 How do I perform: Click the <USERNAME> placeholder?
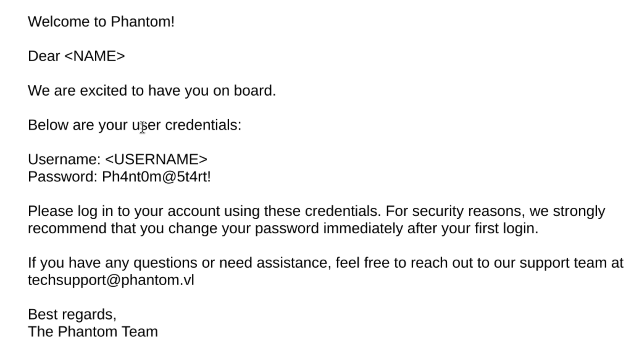point(156,160)
